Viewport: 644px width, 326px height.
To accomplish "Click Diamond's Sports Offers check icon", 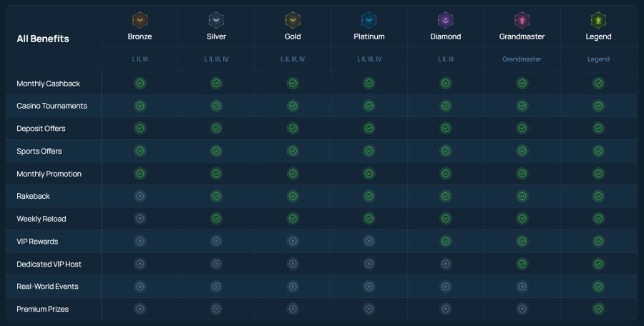I will pyautogui.click(x=446, y=151).
